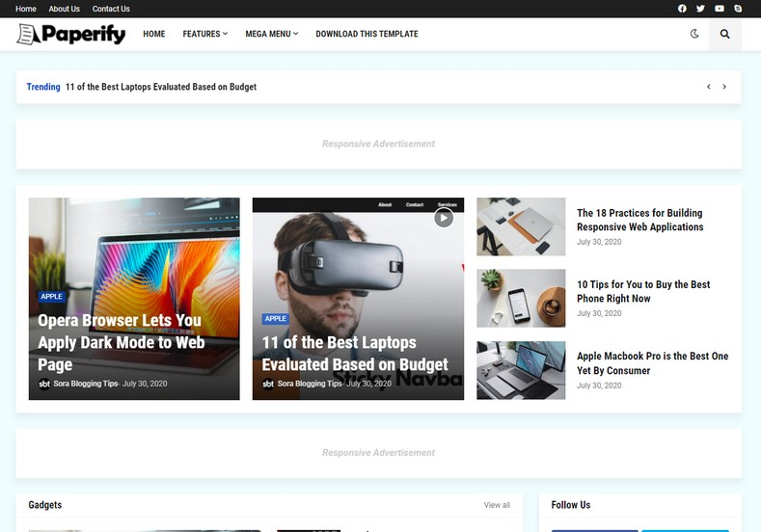Show previous trending headline arrow

(x=709, y=87)
